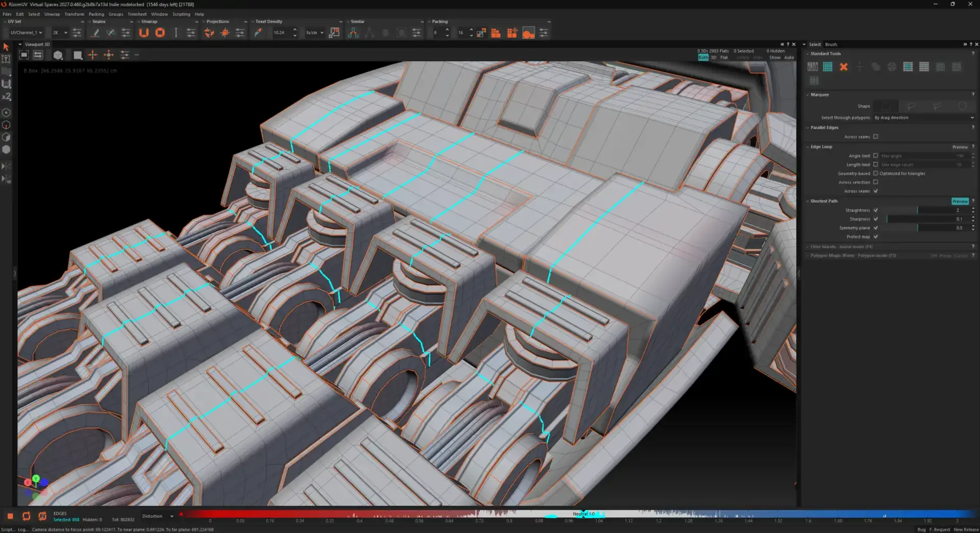
Task: Click the vertical bars Standard Tools icon
Action: pyautogui.click(x=813, y=67)
